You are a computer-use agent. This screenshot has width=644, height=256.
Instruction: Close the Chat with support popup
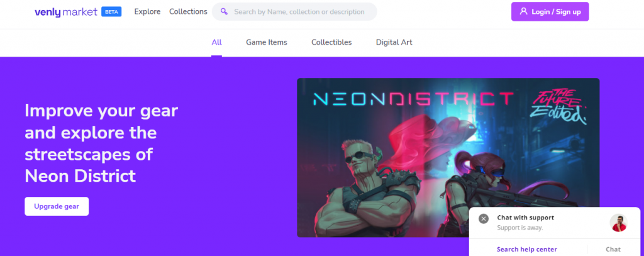tap(484, 219)
